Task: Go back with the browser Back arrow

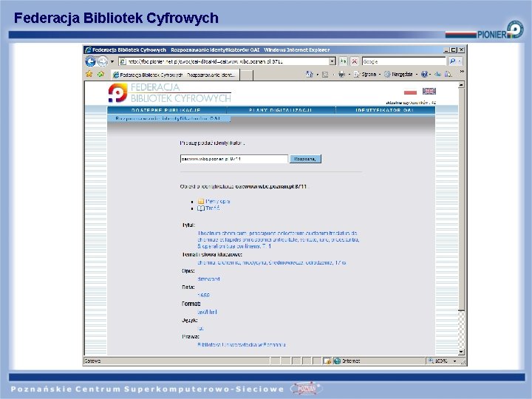Action: tap(90, 61)
